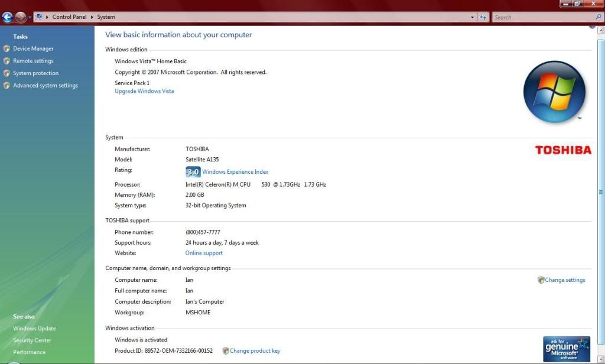605x364 pixels.
Task: Open the recent pages dropdown arrow
Action: (30, 17)
